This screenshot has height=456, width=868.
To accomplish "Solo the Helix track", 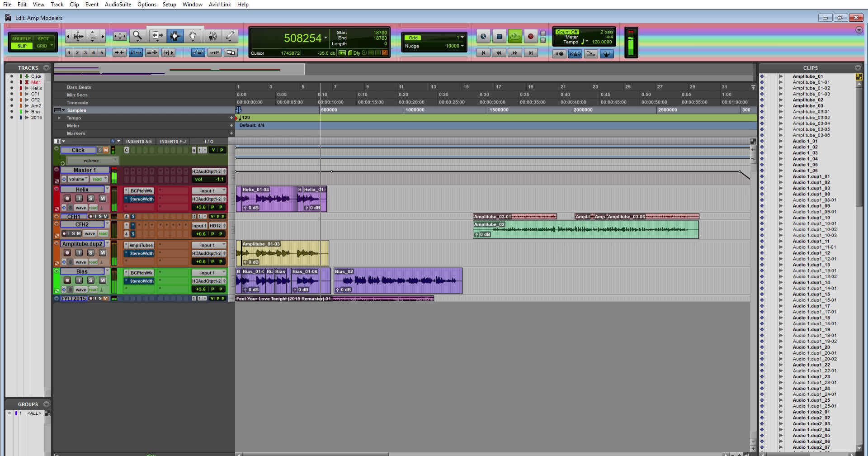I will (91, 198).
